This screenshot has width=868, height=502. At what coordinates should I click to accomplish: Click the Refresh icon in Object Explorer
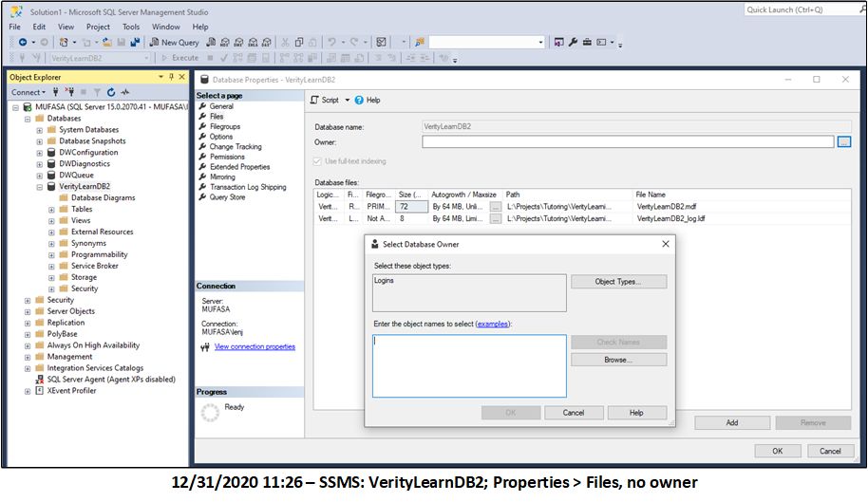[x=111, y=92]
